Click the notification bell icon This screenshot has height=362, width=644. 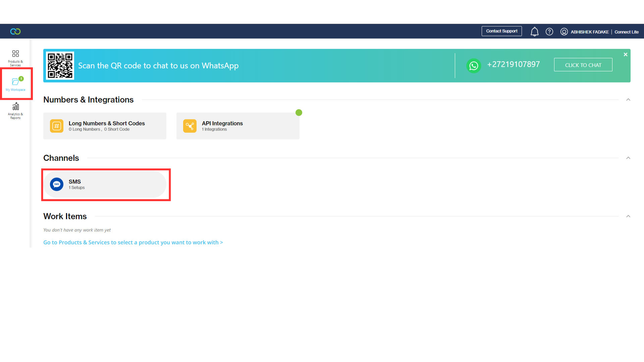point(534,31)
